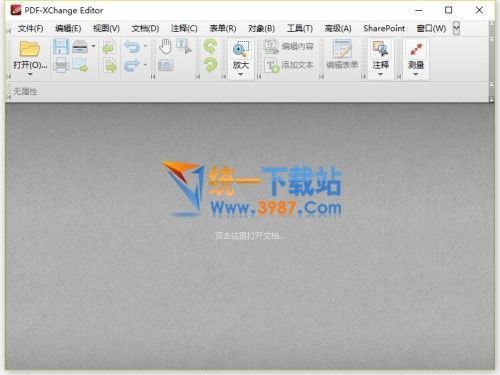
Task: Select the Zoom In magnifier tool
Action: click(x=241, y=49)
